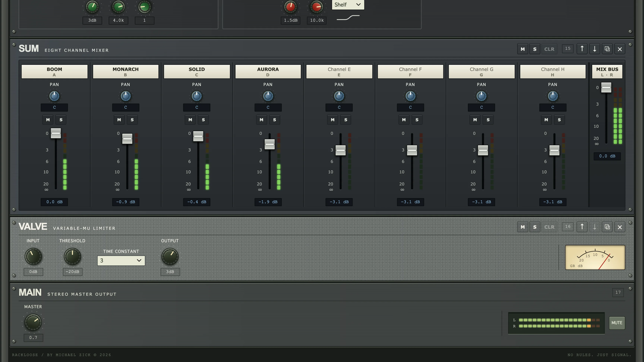Click the MONARCH level value -0.9 dB
Screen dimensions: 644x362
[x=125, y=202]
